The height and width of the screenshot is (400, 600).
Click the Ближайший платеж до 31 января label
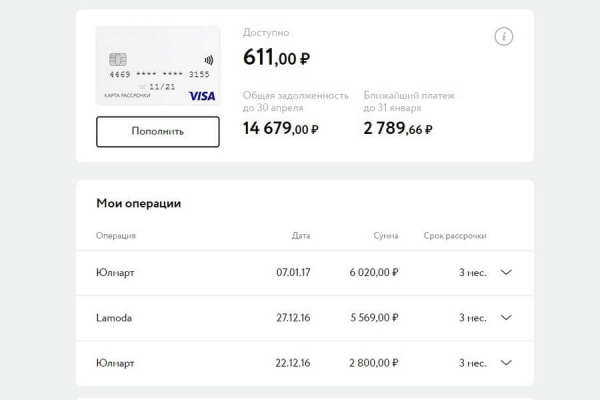409,101
